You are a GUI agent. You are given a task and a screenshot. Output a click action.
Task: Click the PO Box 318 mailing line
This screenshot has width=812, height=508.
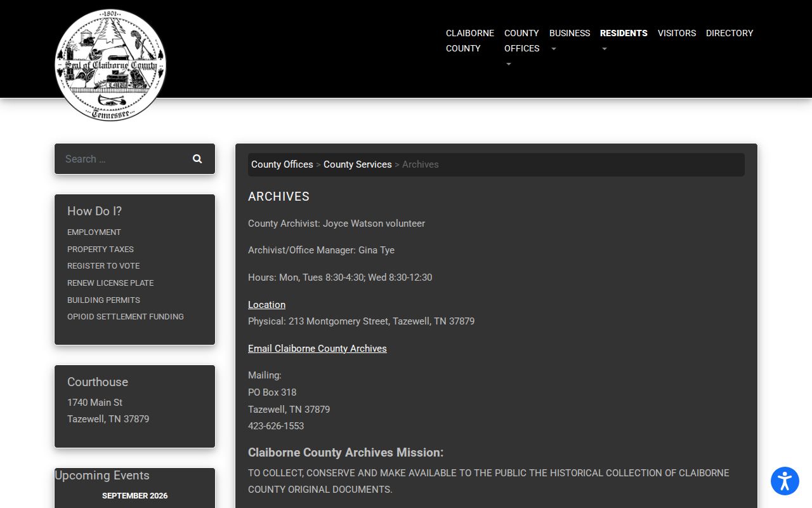point(272,392)
